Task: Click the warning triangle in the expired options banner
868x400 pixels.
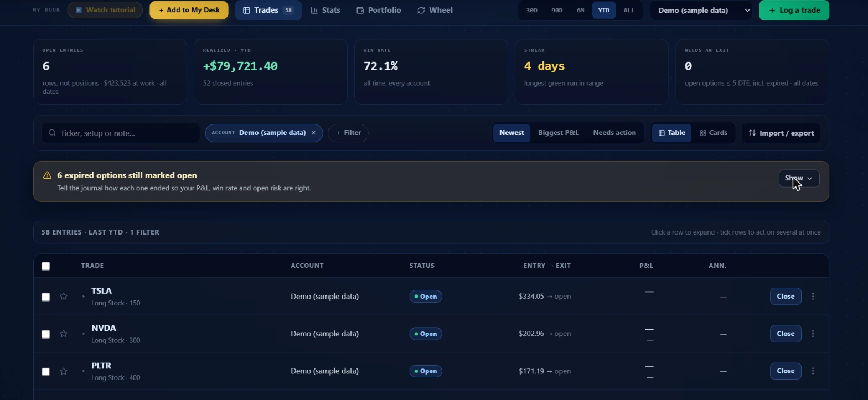Action: (x=47, y=175)
